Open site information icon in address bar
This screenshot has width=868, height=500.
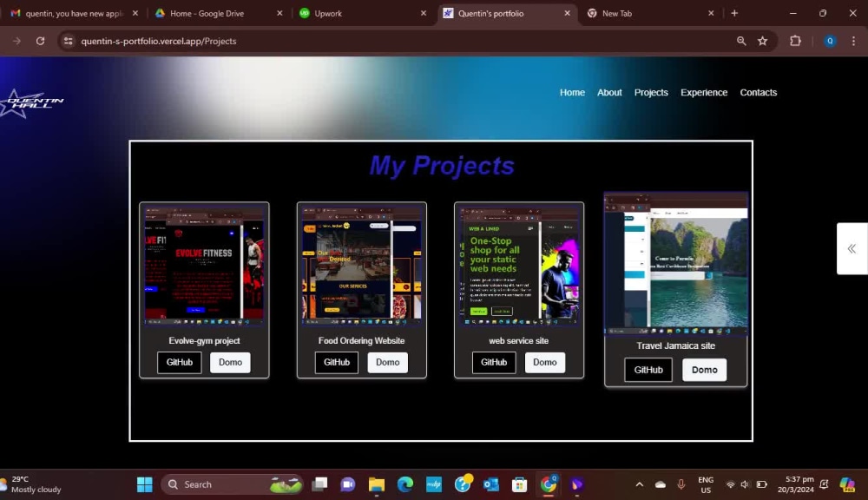point(68,41)
